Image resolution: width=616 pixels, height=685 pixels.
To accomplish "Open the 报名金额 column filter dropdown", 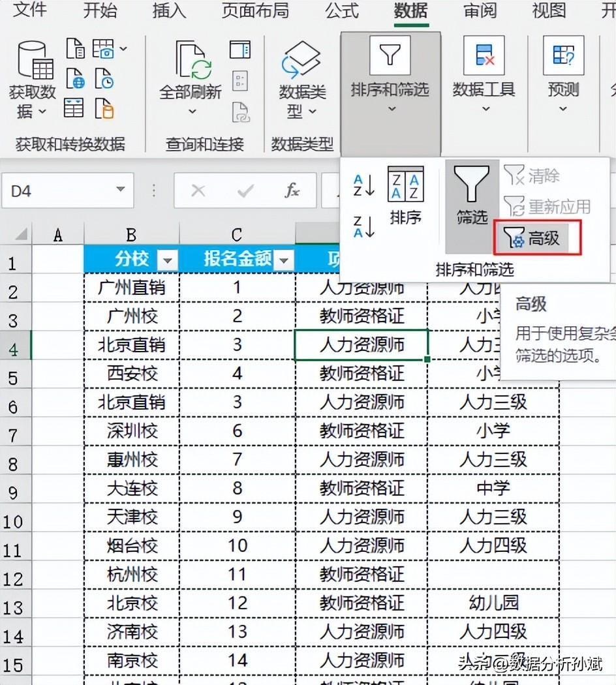I will point(285,260).
